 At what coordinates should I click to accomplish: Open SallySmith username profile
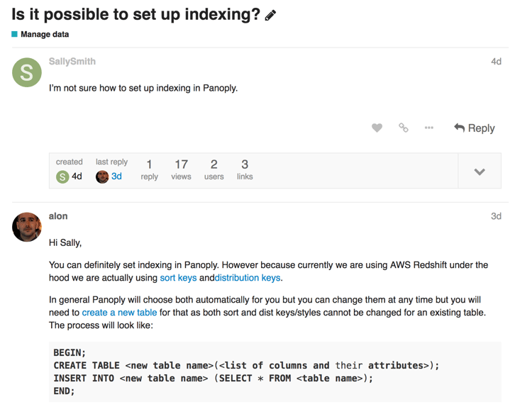[x=72, y=62]
